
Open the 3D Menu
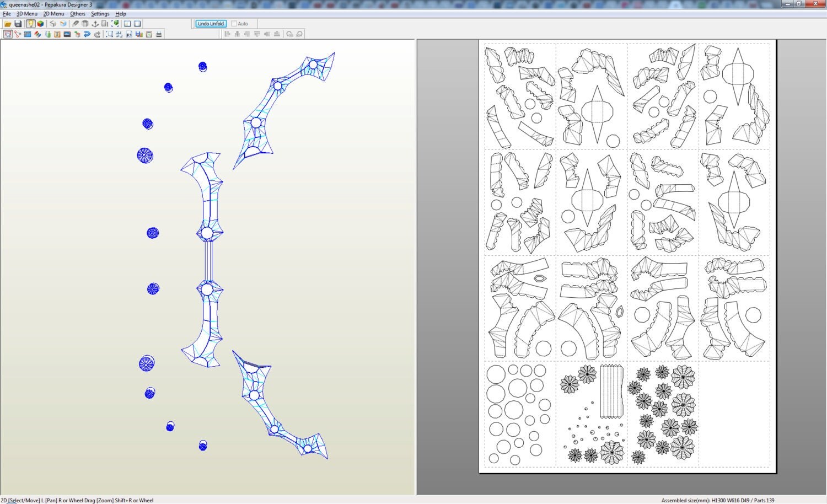coord(27,14)
